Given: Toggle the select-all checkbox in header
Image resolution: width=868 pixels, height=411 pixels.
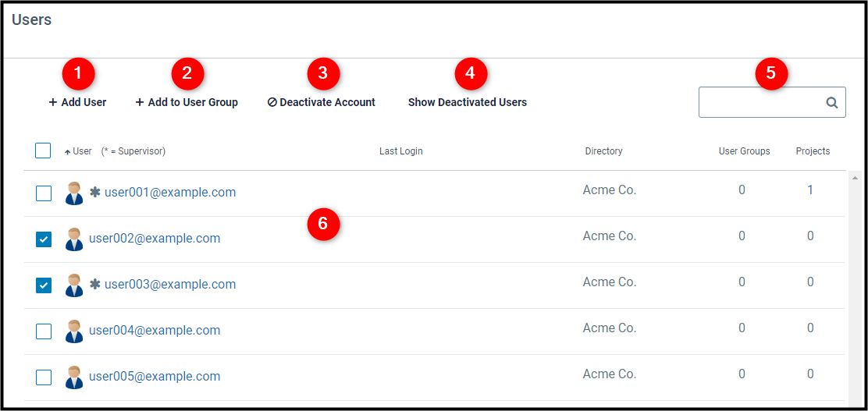Looking at the screenshot, I should tap(43, 151).
